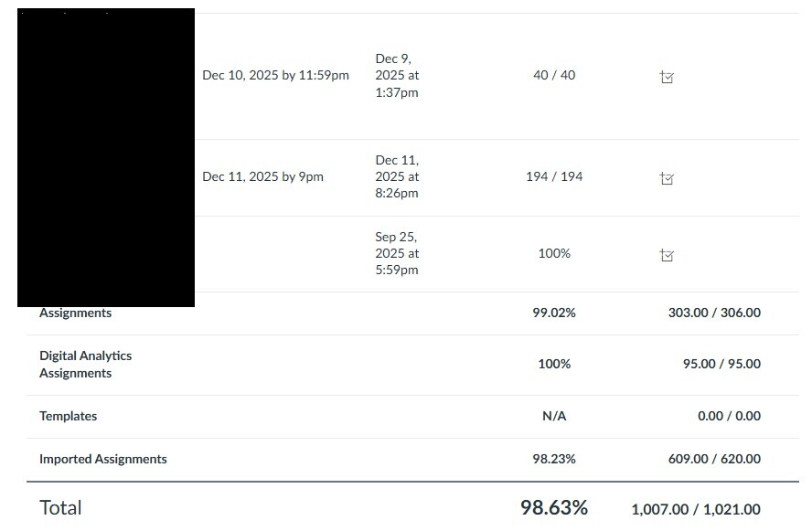
Task: Click the submission time Dec 11, 2025 at 8:26pm
Action: coord(397,176)
